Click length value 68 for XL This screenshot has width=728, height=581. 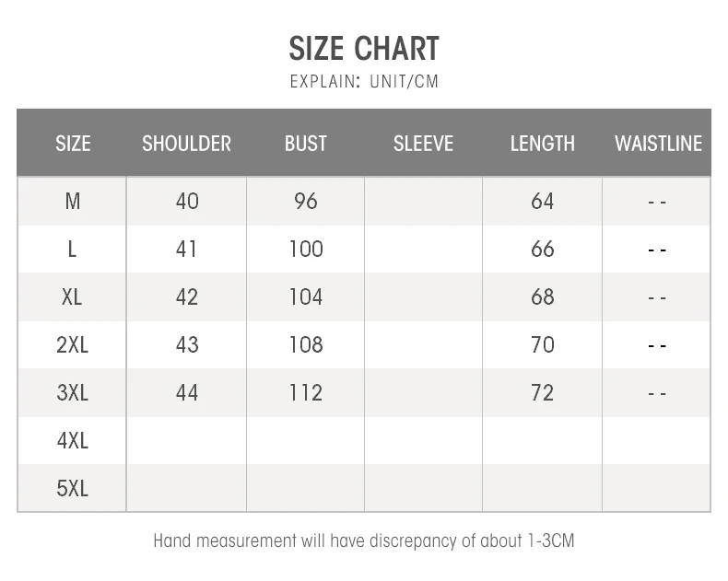(542, 297)
